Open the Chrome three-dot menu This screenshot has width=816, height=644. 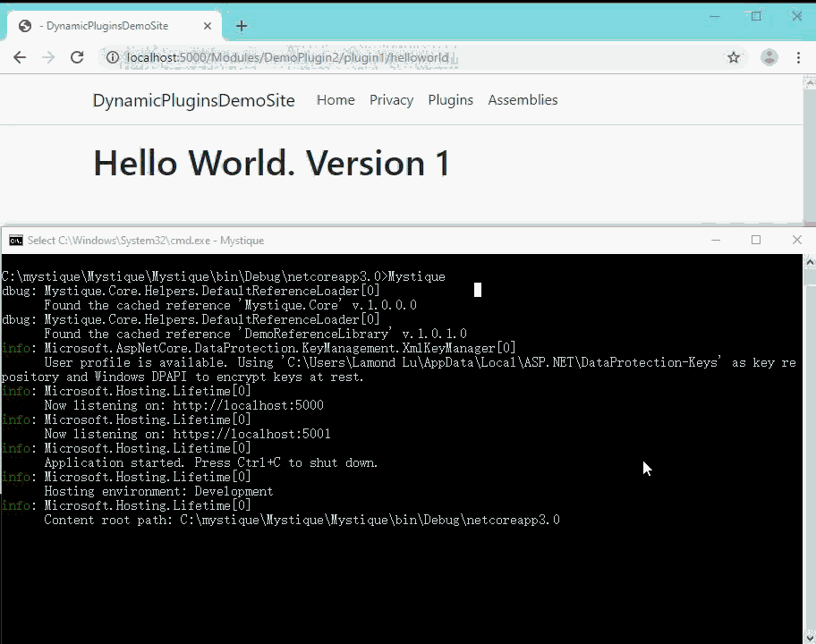click(x=798, y=57)
